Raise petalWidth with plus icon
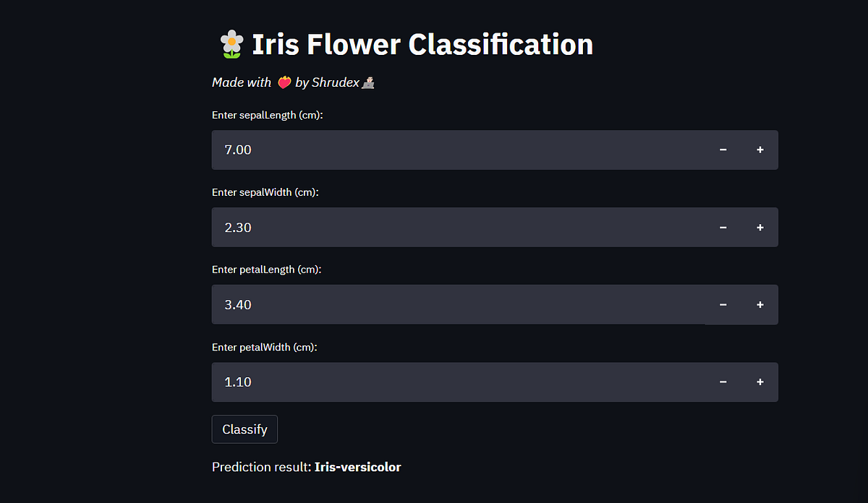The width and height of the screenshot is (868, 503). click(759, 382)
